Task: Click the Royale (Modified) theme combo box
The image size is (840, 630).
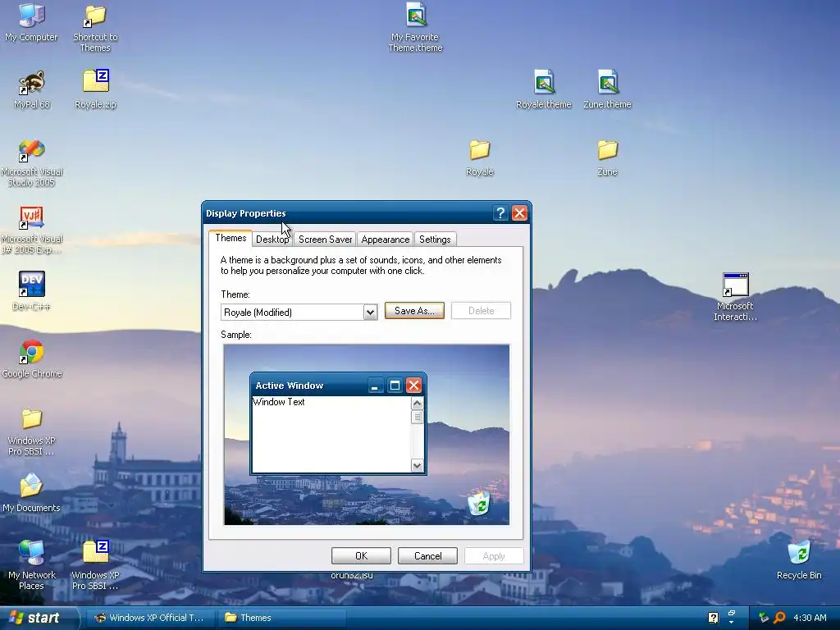Action: click(299, 313)
